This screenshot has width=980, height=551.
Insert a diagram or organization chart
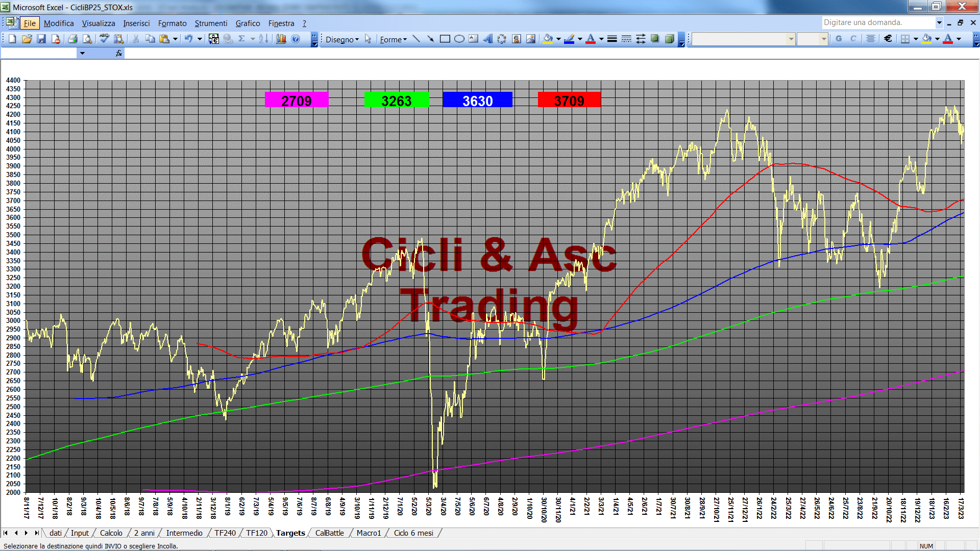pos(502,39)
